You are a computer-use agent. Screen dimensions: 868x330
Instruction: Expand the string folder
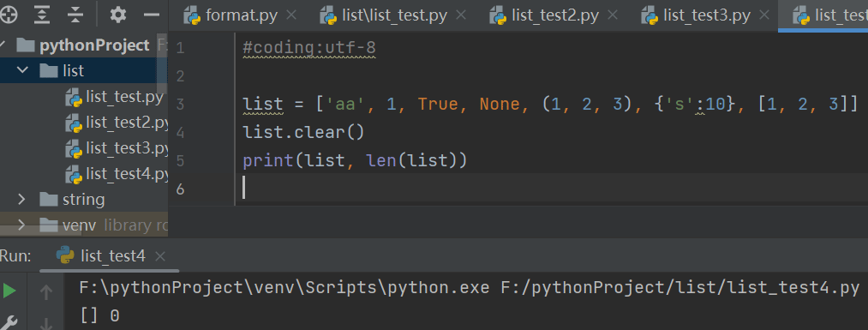point(21,199)
